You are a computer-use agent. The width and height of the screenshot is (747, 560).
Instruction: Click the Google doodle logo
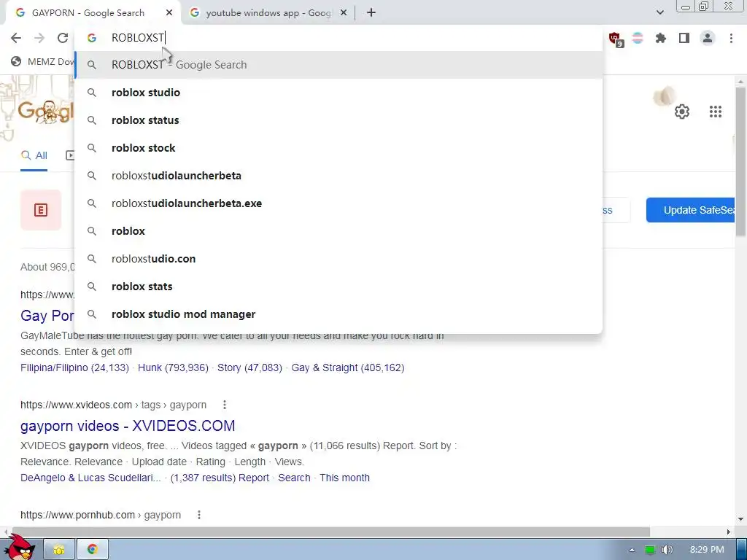46,112
